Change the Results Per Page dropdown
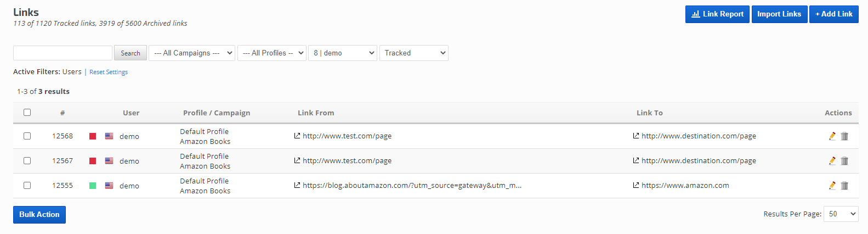The height and width of the screenshot is (234, 868). (x=841, y=214)
